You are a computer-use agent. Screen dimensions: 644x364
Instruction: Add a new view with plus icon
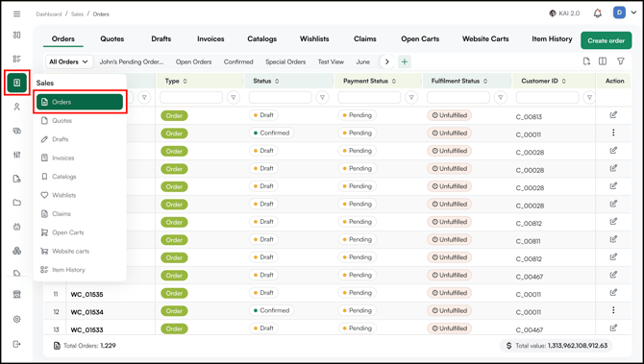point(405,62)
